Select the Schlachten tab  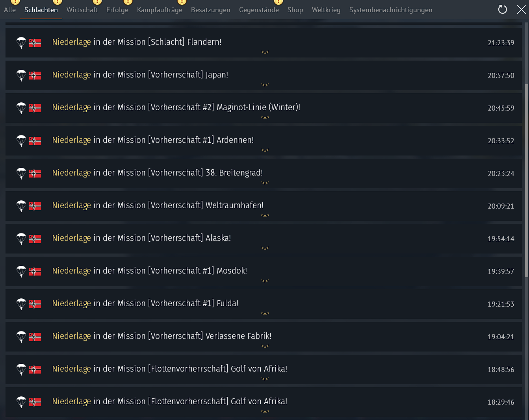coord(41,10)
